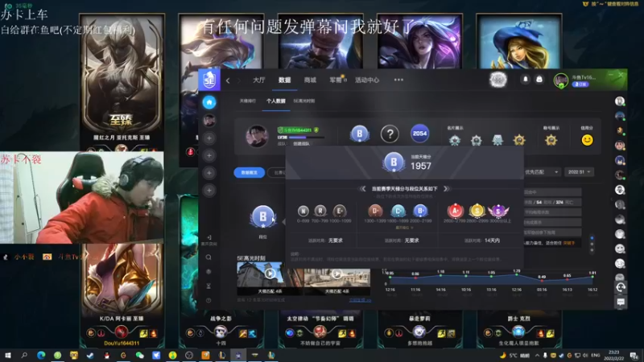The image size is (644, 362).
Task: Click the topmost friend avatar in right list
Action: 620,101
